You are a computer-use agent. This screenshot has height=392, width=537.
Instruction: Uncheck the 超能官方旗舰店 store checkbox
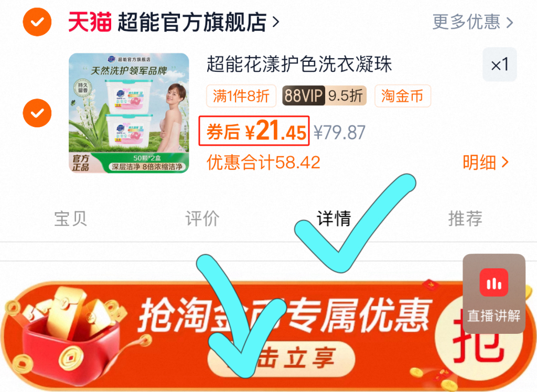[x=37, y=22]
